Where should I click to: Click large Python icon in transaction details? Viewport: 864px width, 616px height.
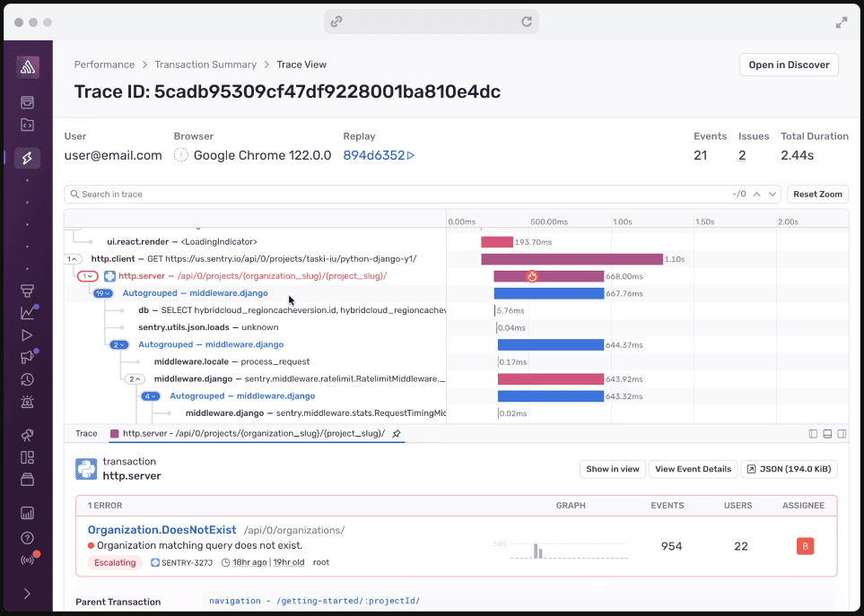pyautogui.click(x=86, y=469)
